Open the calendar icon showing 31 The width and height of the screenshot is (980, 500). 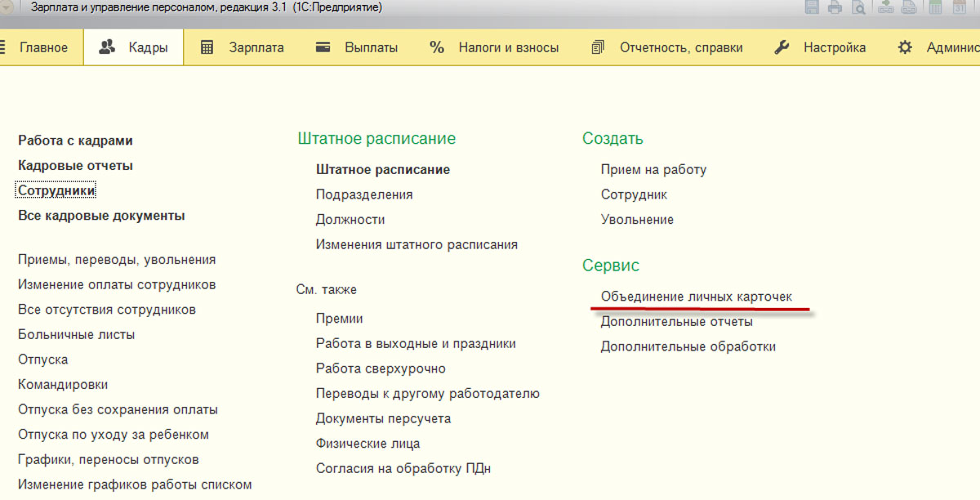point(960,8)
